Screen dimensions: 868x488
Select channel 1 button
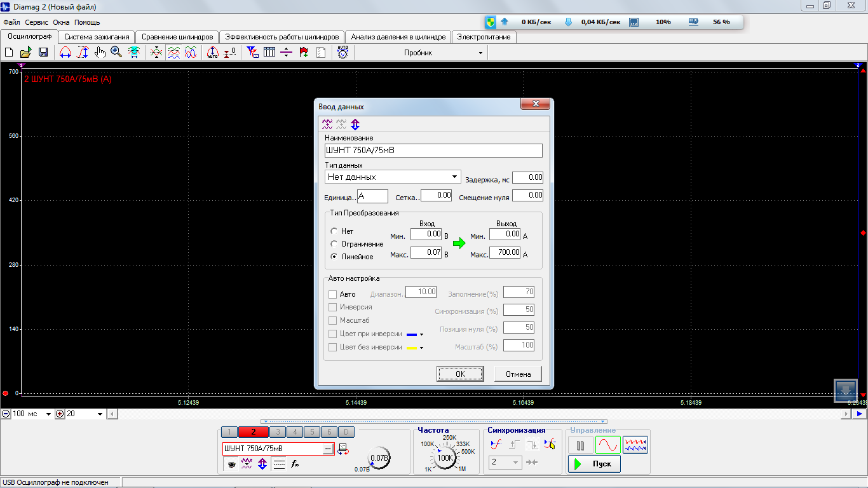tap(229, 432)
